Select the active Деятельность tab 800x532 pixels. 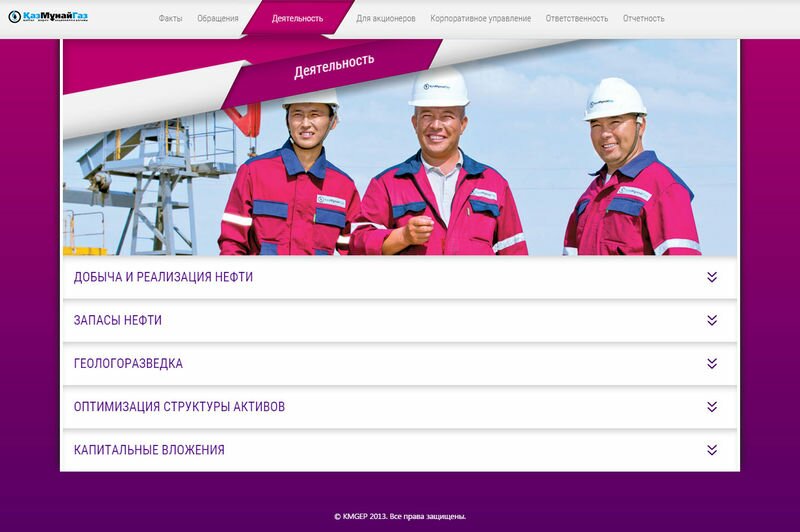point(297,18)
